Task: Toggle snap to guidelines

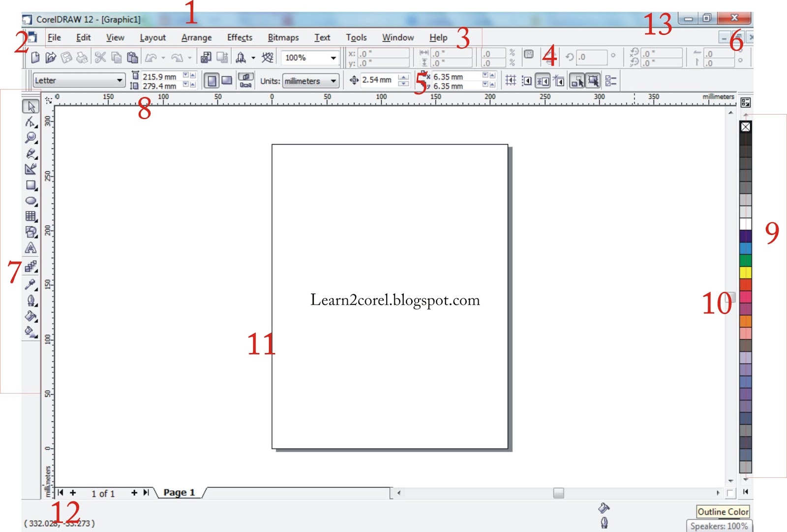Action: tap(527, 81)
